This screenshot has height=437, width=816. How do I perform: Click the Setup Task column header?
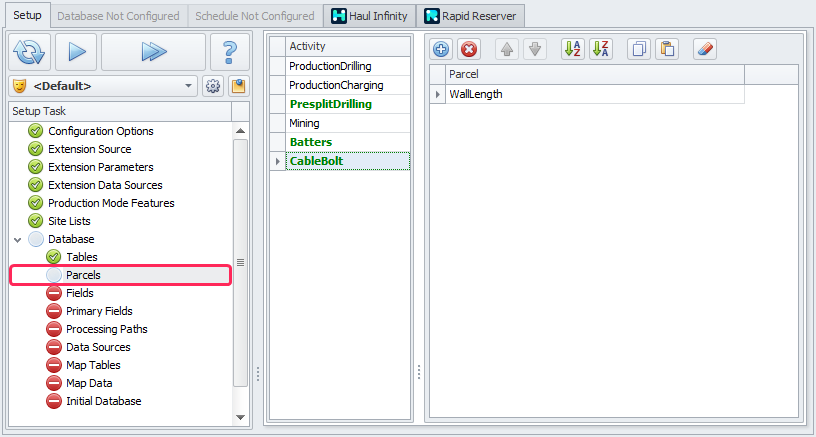click(x=120, y=111)
